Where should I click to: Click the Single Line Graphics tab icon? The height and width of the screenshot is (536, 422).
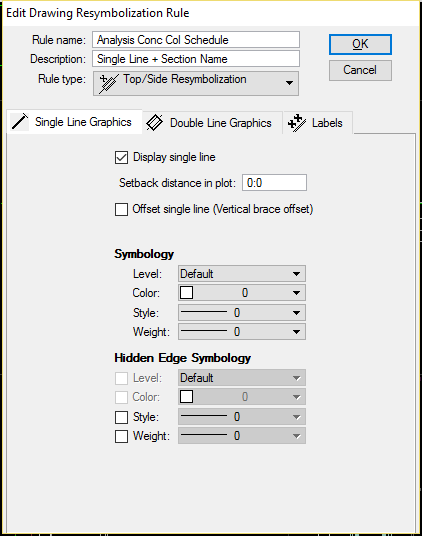coord(20,122)
